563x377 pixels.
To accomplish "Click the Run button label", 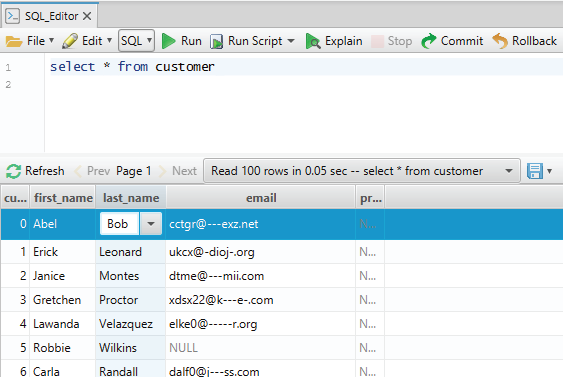I will tap(191, 41).
